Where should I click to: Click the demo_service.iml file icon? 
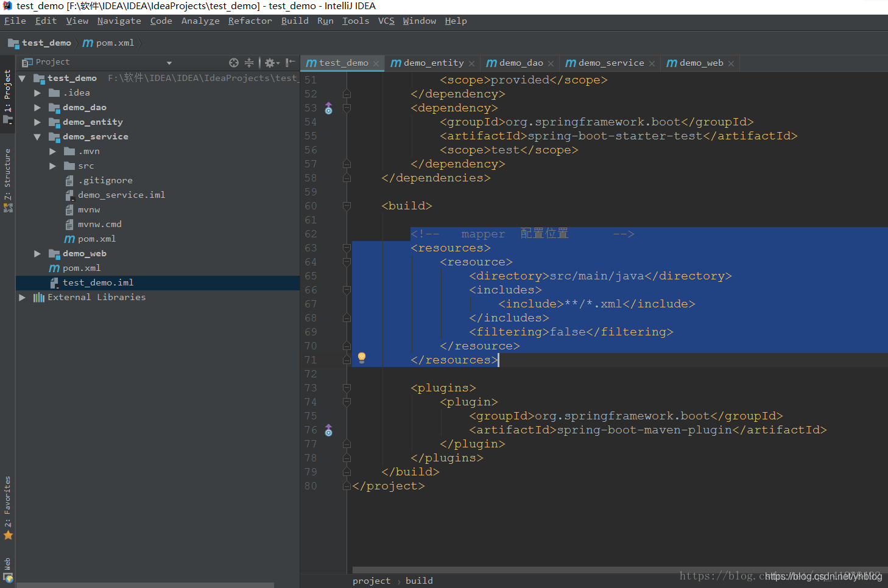tap(69, 195)
